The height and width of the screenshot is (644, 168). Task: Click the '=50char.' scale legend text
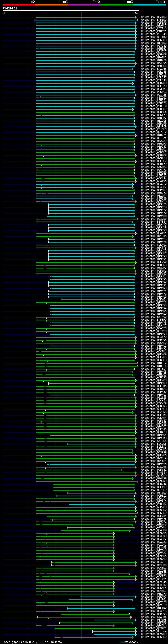click(132, 642)
